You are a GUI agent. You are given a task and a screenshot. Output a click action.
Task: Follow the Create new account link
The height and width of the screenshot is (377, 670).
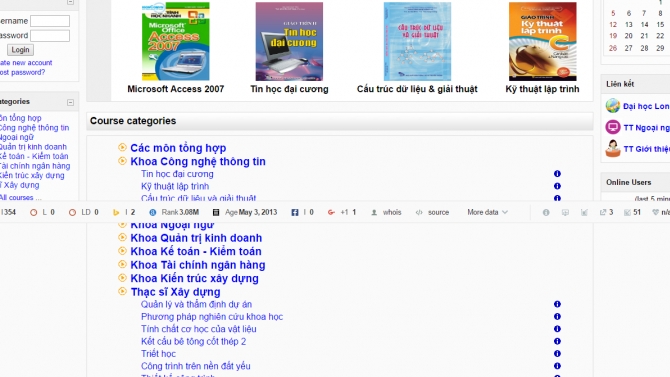pyautogui.click(x=26, y=62)
